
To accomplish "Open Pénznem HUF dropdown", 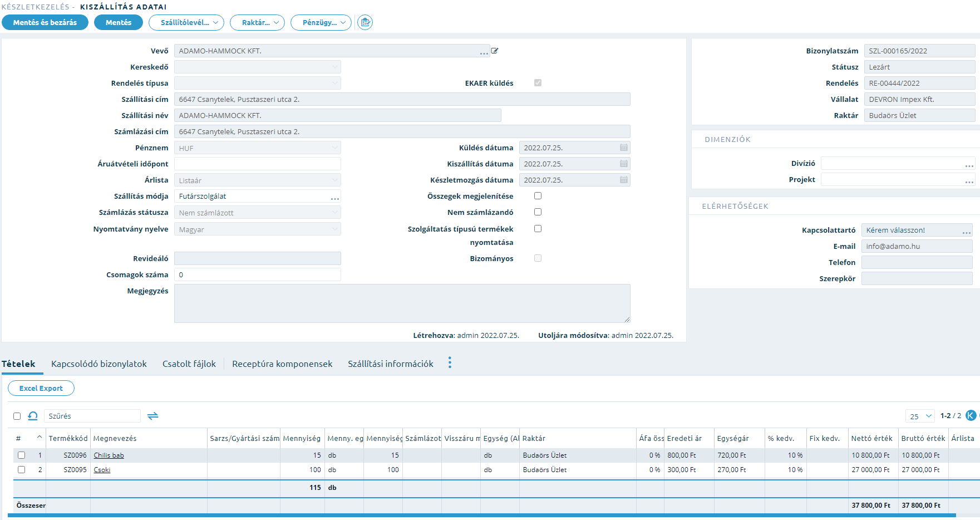I will click(258, 148).
